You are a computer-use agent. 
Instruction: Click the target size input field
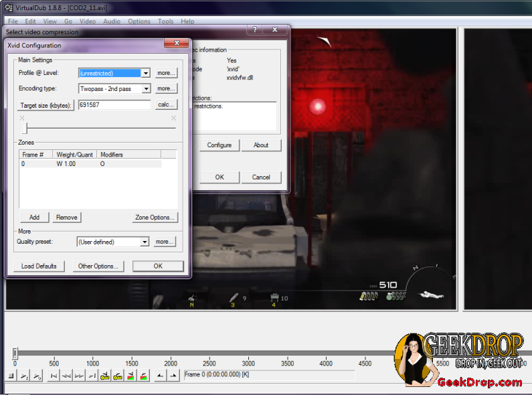pos(114,104)
